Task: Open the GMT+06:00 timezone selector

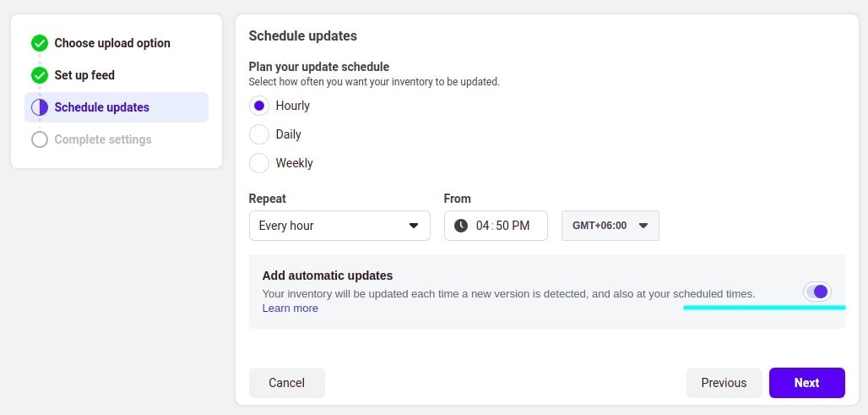Action: (x=610, y=226)
